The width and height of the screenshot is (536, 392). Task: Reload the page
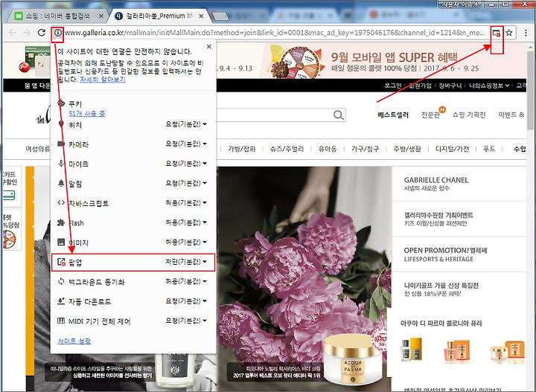[x=42, y=33]
